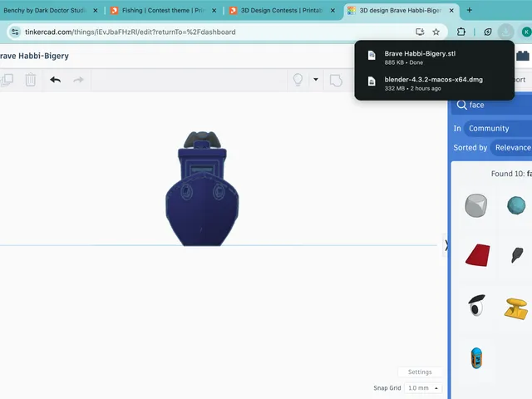The height and width of the screenshot is (399, 532).
Task: Switch to 3D Design Contests Printables tab
Action: point(282,11)
